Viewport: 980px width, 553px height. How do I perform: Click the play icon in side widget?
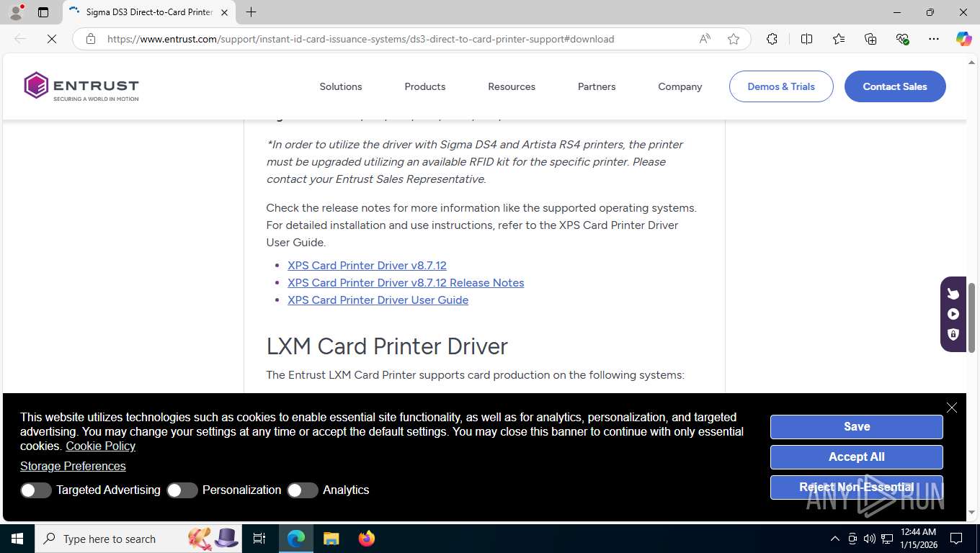coord(953,314)
